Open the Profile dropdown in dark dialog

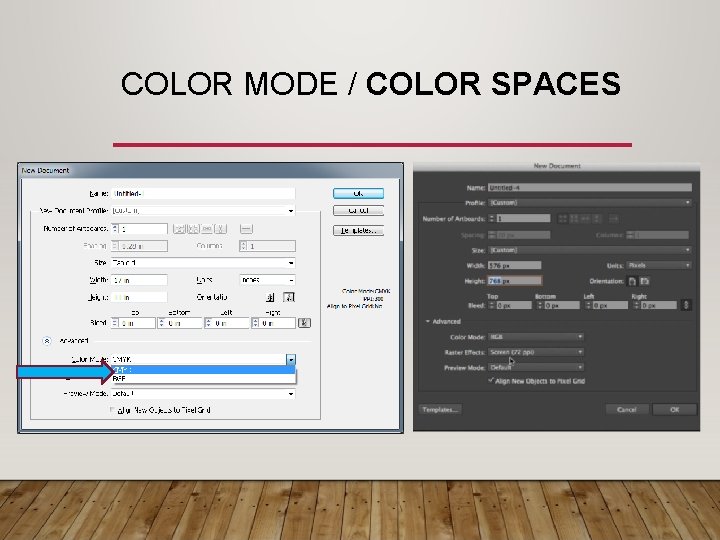point(590,202)
